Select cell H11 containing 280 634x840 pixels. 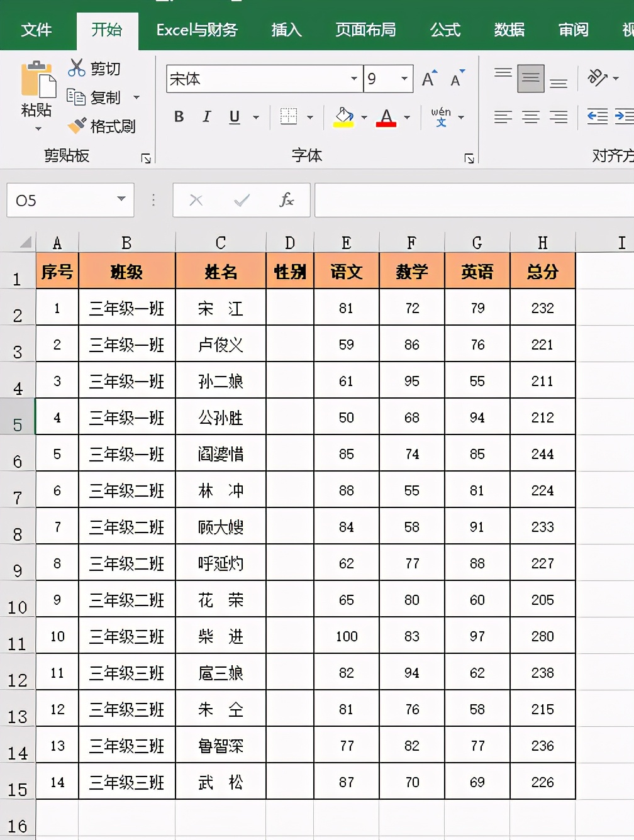click(542, 636)
